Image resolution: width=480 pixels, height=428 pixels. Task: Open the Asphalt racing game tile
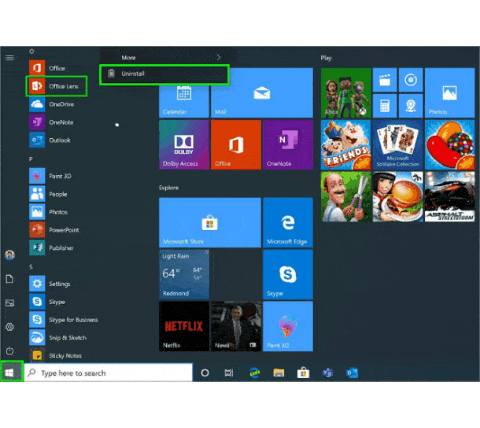coord(450,197)
